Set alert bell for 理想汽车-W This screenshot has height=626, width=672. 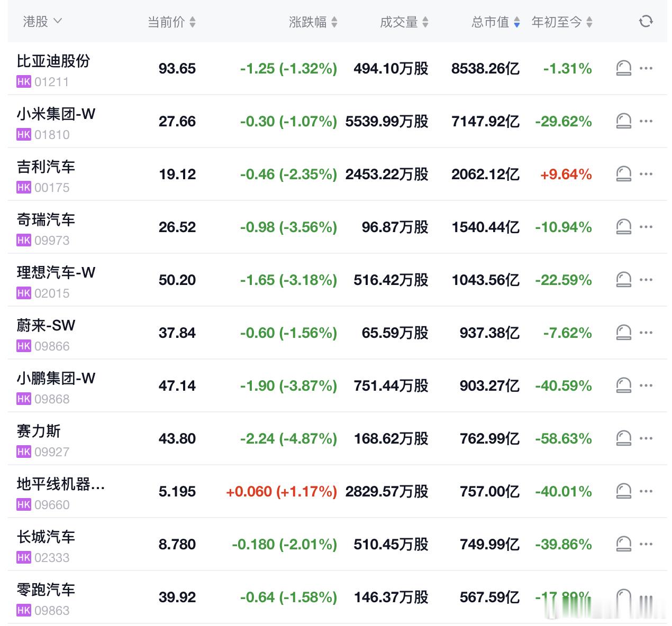click(624, 280)
